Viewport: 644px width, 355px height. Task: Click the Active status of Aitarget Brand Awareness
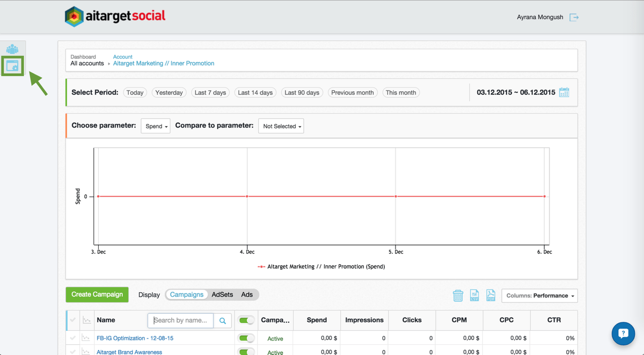(275, 352)
